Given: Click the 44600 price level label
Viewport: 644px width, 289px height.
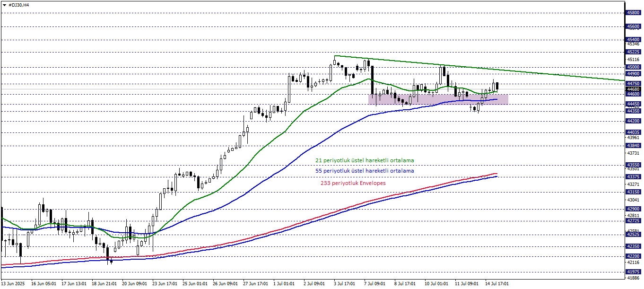Looking at the screenshot, I should tap(633, 94).
